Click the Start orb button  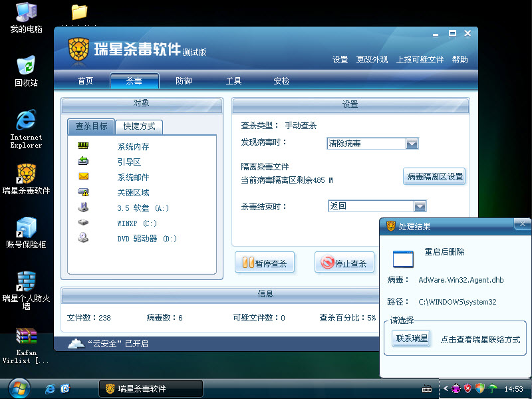(x=19, y=389)
